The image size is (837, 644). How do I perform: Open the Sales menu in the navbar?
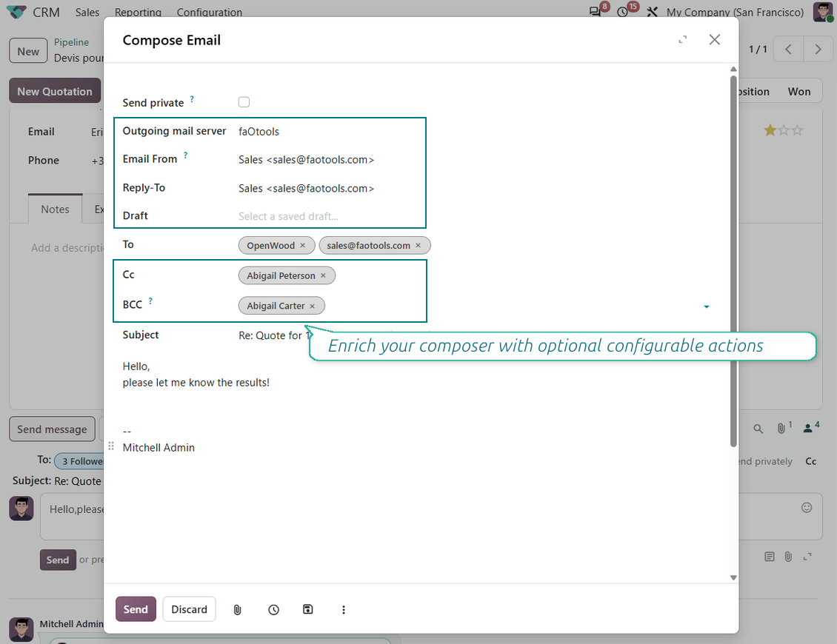coord(87,12)
